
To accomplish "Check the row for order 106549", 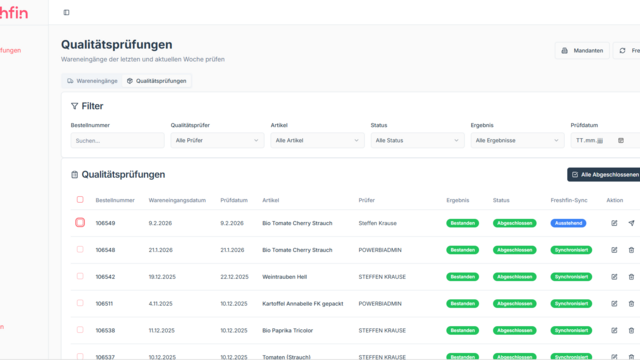I will coord(80,222).
